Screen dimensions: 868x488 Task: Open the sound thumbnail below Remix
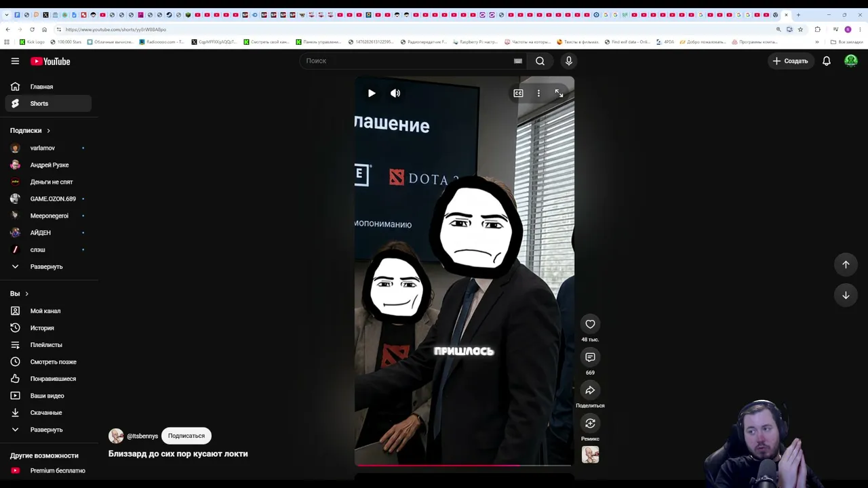coord(590,455)
